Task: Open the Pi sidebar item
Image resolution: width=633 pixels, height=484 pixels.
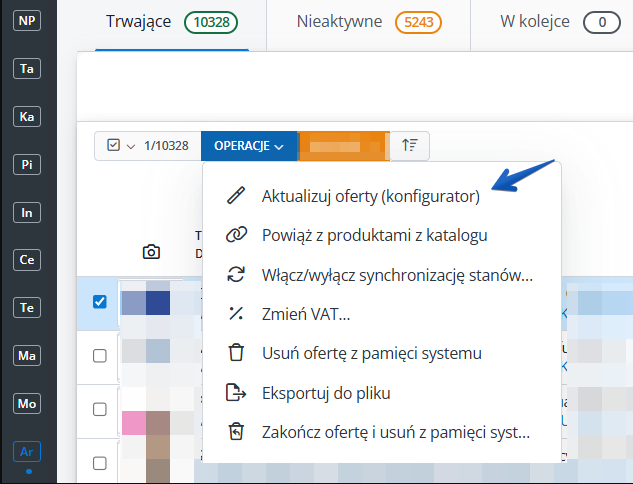Action: [27, 165]
